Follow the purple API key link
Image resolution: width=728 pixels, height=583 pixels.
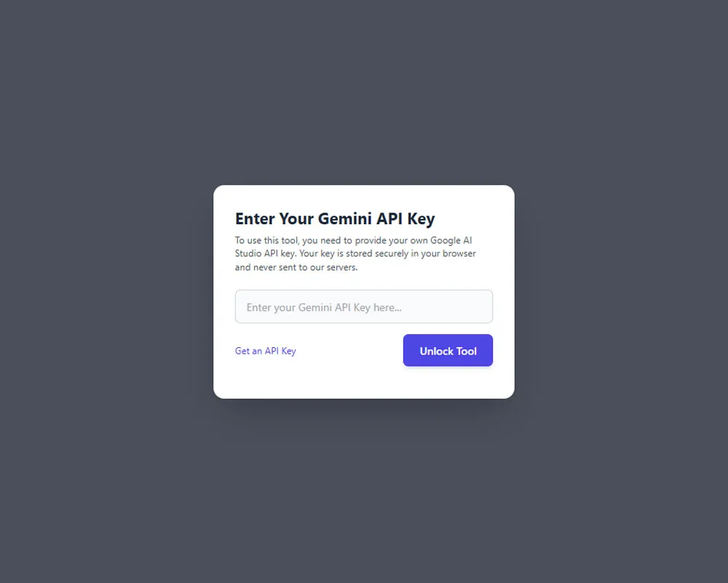pyautogui.click(x=265, y=351)
